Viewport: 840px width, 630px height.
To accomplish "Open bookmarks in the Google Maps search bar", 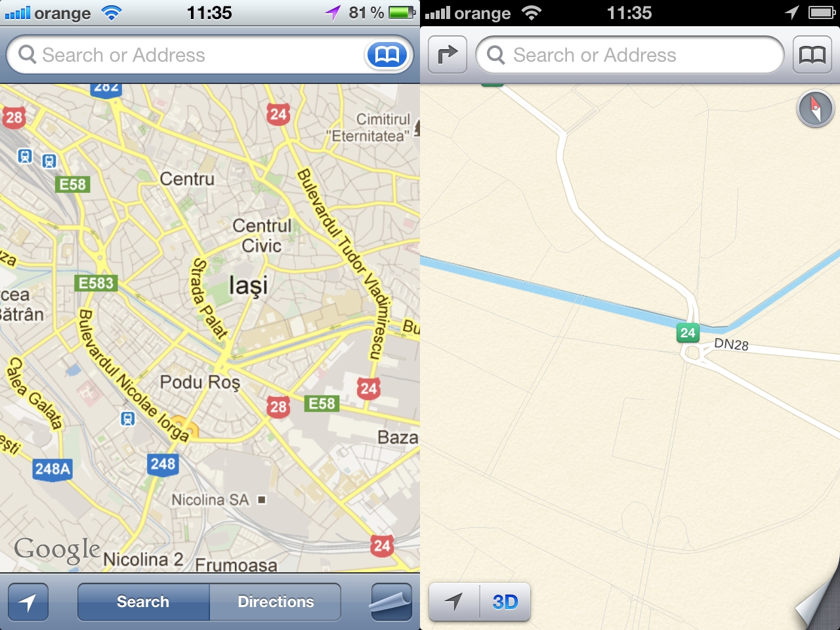I will 387,55.
